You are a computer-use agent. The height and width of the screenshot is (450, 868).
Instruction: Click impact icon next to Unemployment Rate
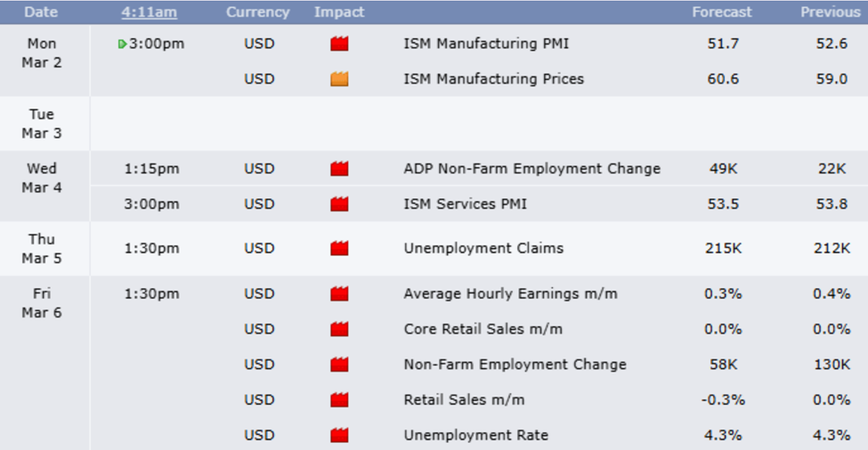pyautogui.click(x=339, y=436)
